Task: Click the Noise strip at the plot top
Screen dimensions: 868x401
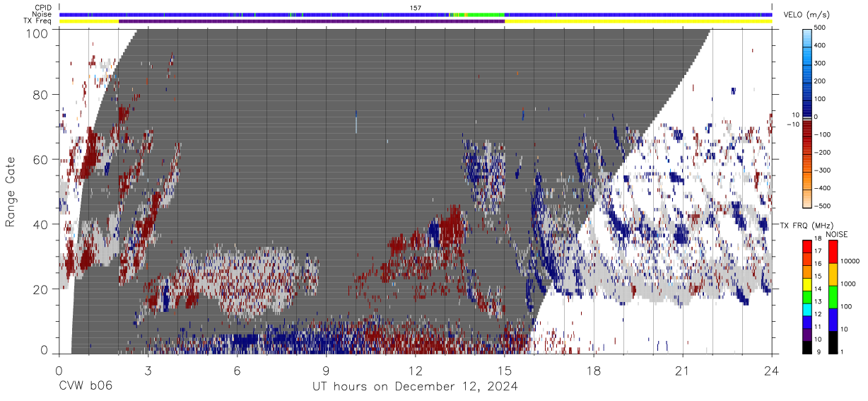Action: click(416, 14)
